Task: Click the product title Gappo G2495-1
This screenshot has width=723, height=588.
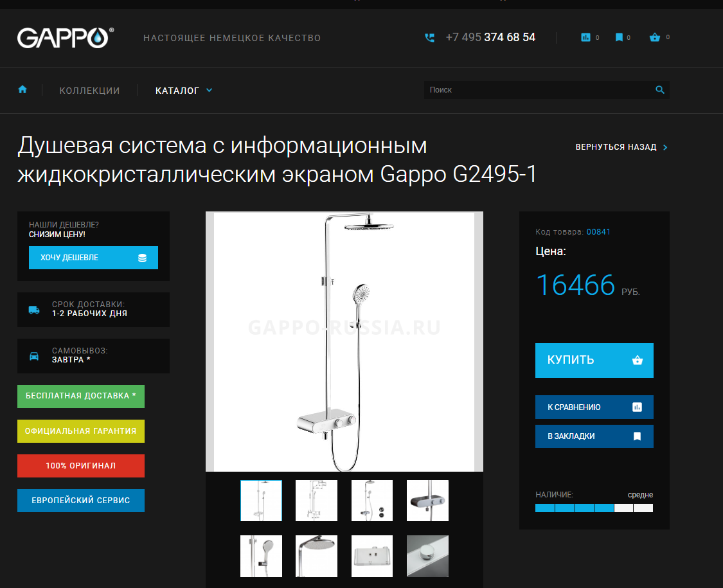Action: tap(276, 159)
